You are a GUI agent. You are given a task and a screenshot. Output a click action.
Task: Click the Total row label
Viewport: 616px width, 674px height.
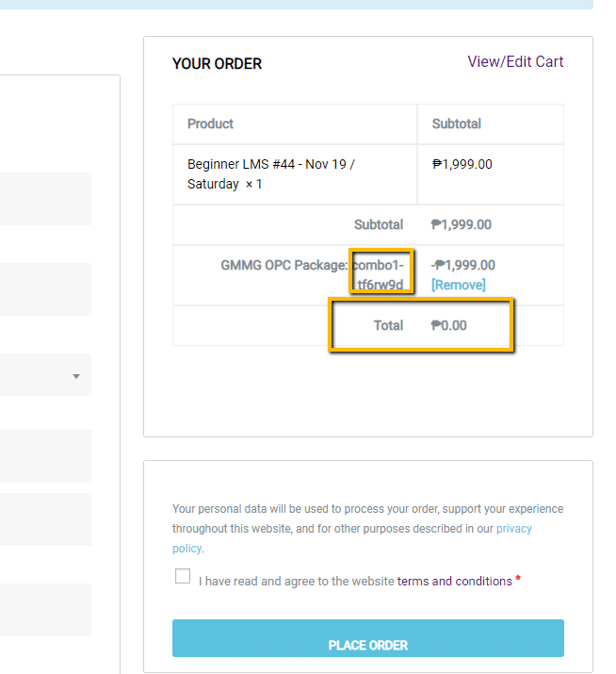tap(387, 325)
